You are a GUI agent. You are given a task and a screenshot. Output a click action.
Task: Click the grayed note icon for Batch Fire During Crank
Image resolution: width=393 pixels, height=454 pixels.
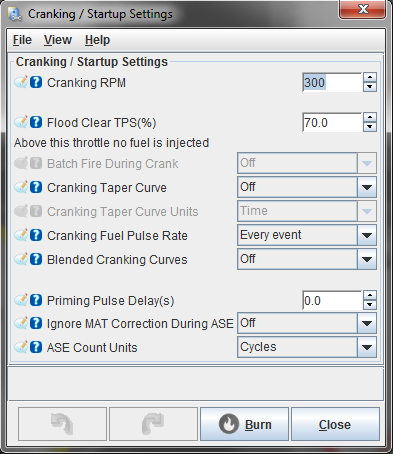click(x=21, y=163)
